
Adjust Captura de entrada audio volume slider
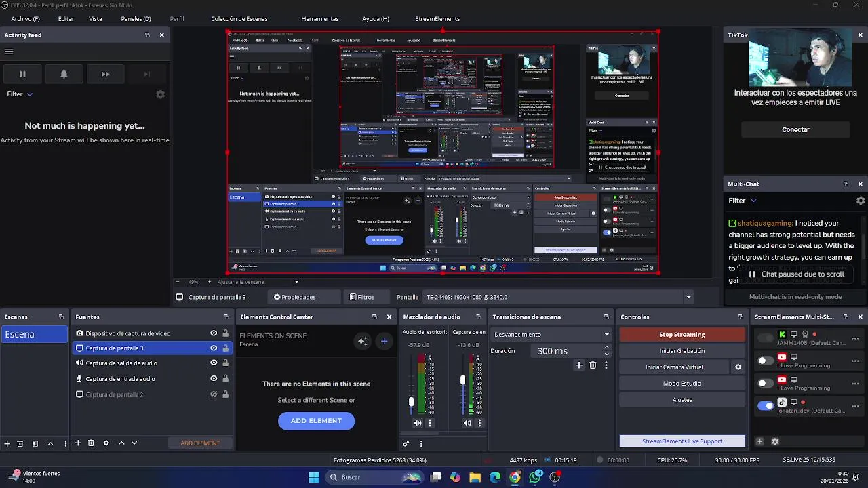(x=463, y=381)
